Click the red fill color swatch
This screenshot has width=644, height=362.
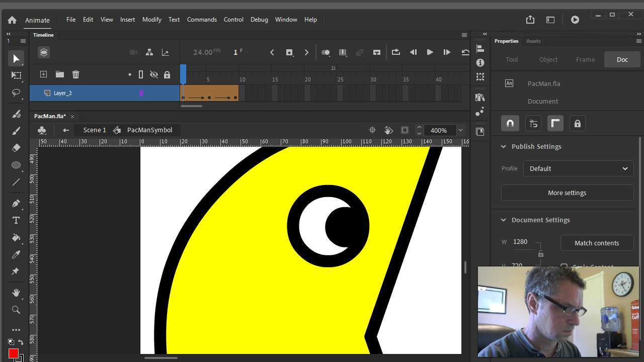[x=13, y=353]
